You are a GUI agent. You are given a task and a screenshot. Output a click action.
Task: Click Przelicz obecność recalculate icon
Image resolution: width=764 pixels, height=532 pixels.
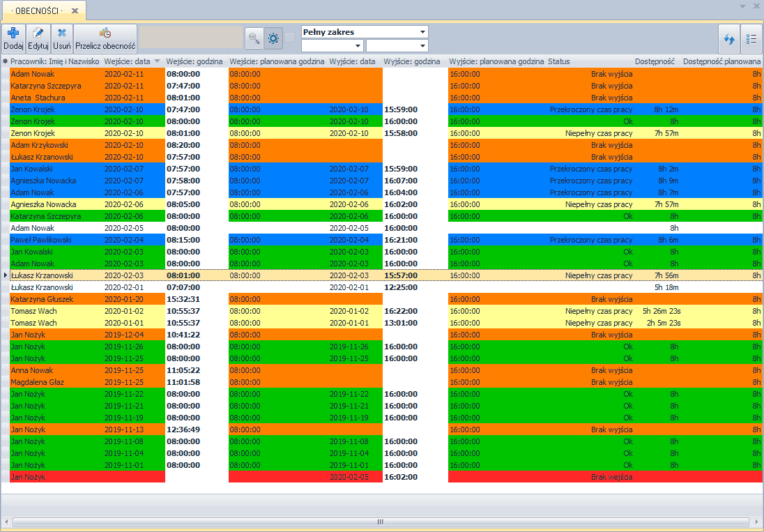[x=105, y=33]
